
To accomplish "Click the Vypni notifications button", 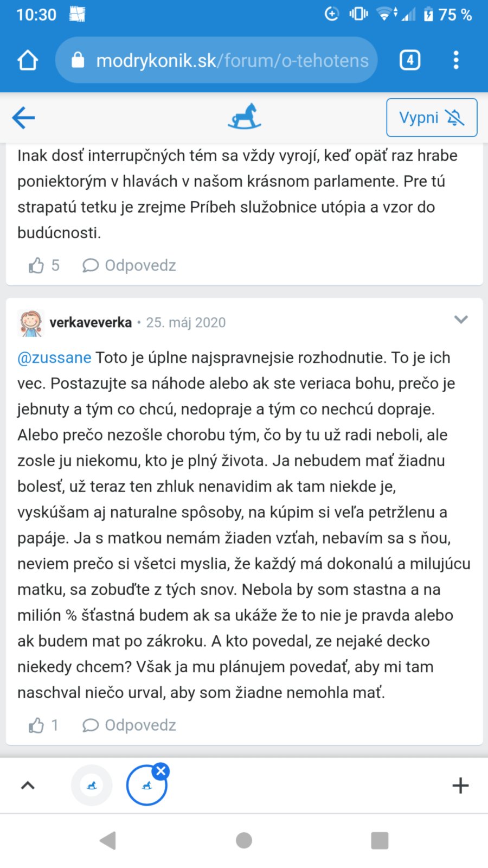I will (x=432, y=117).
